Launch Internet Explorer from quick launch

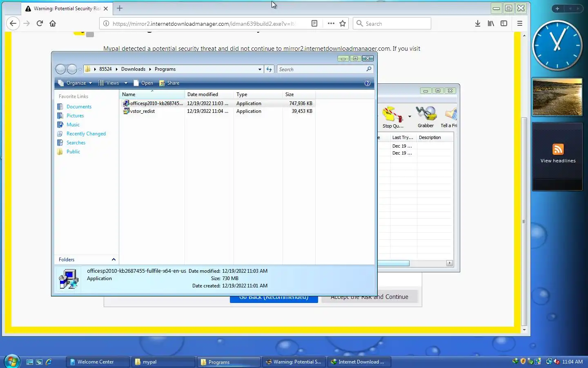[49, 362]
